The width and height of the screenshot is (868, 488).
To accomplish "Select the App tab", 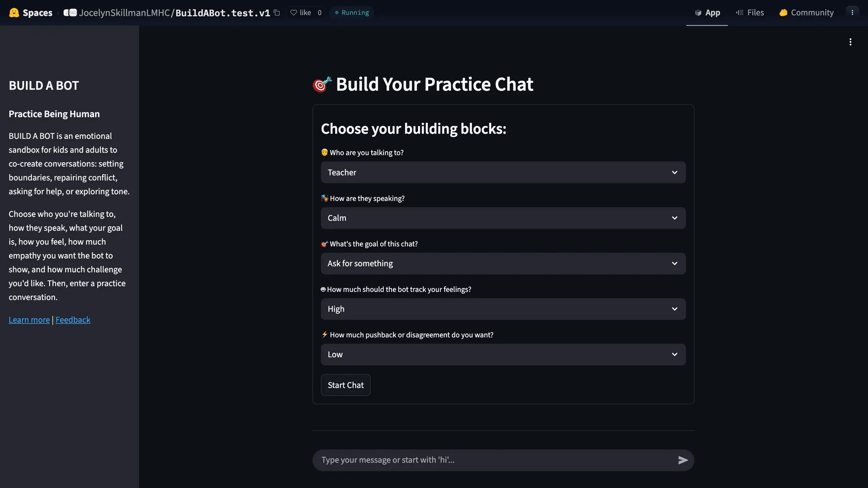I will coord(707,13).
